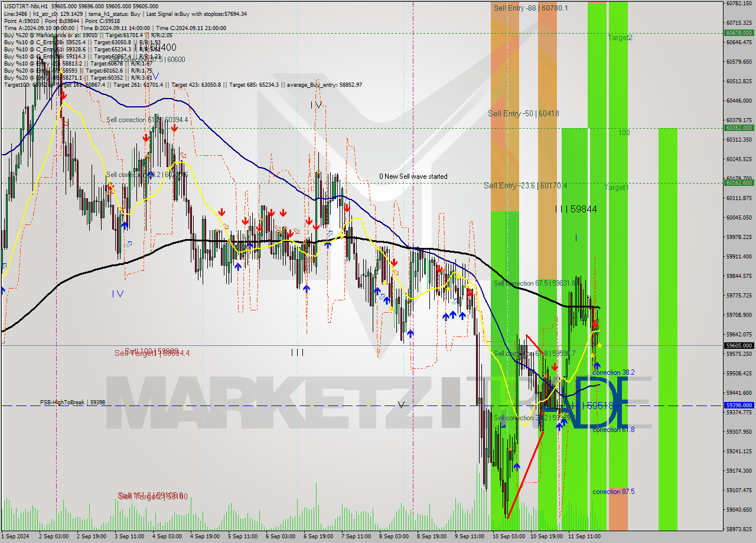Select 'tema_h1_status: Buy' status text
The height and width of the screenshot is (543, 756).
(x=114, y=14)
